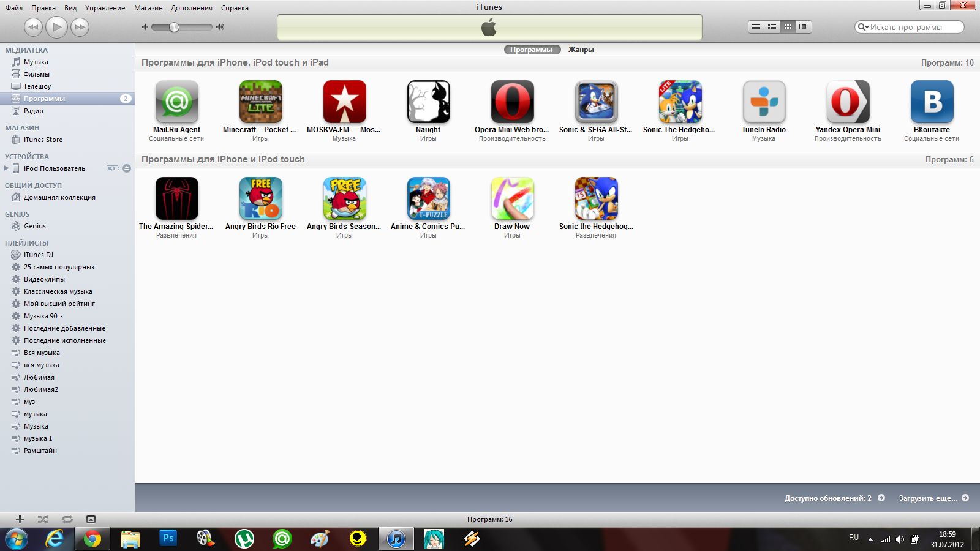The width and height of the screenshot is (980, 551).
Task: Select the ВКонтакте app icon
Action: tap(932, 102)
